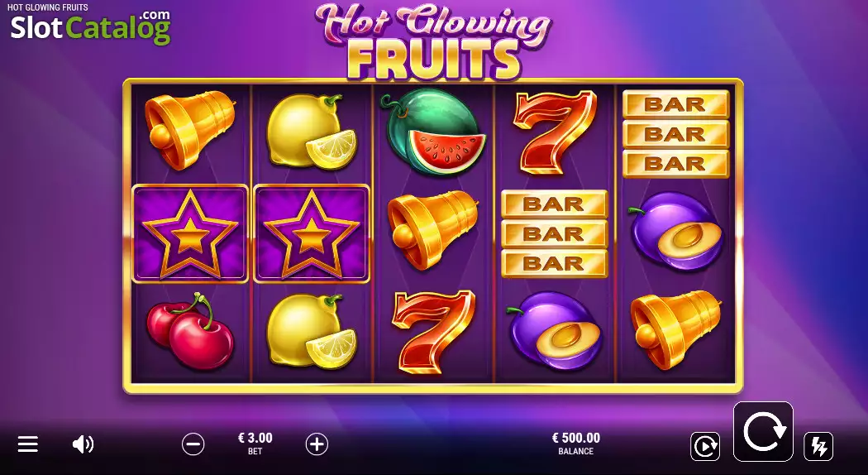Click the star symbol on the first reel
The image size is (868, 475).
coord(190,233)
